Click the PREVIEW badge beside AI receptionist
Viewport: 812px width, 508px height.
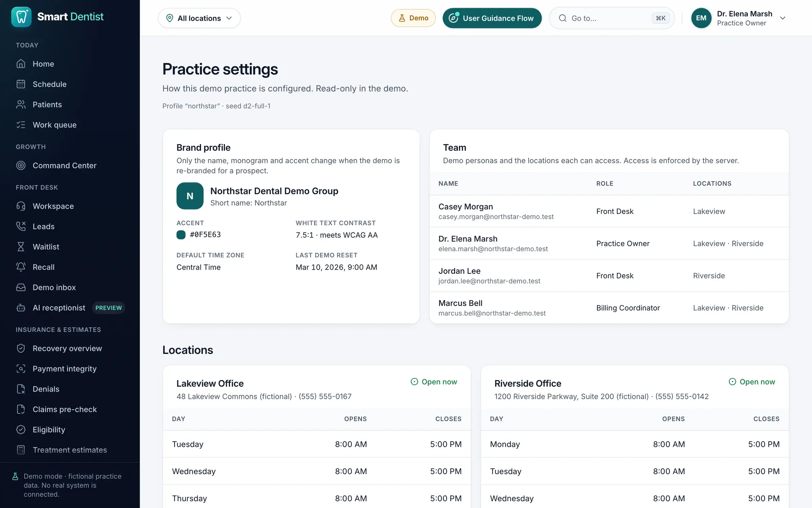click(x=108, y=308)
